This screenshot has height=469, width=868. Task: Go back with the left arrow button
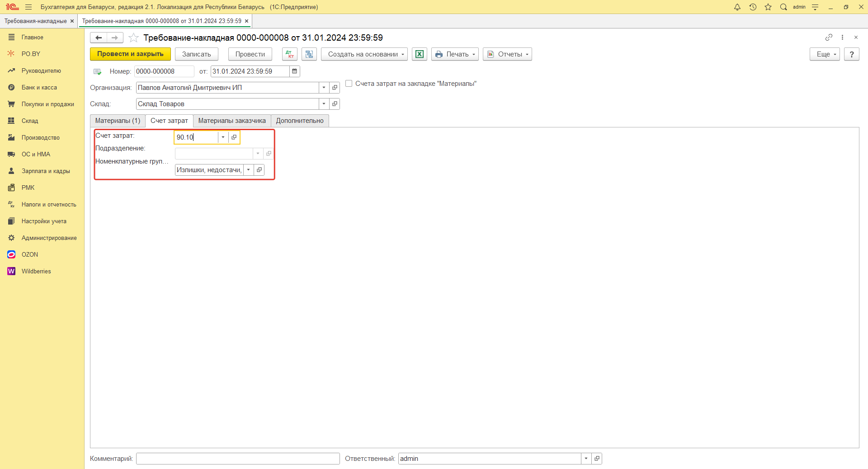tap(99, 38)
